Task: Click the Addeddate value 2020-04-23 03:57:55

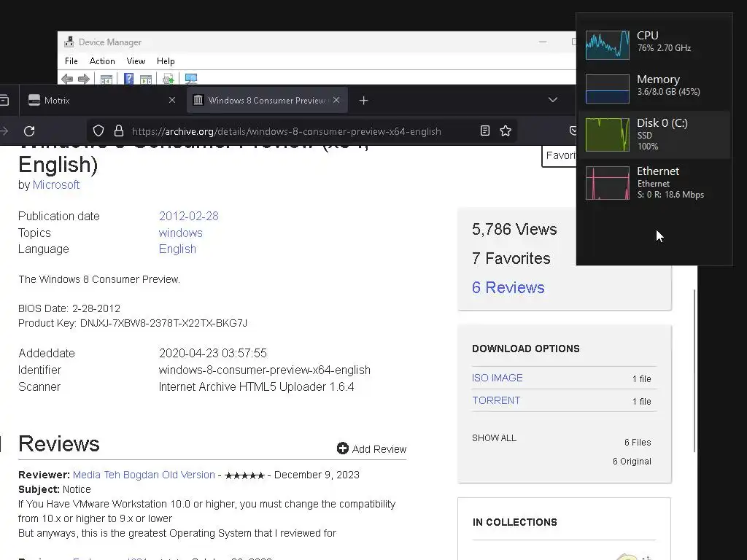Action: tap(212, 354)
